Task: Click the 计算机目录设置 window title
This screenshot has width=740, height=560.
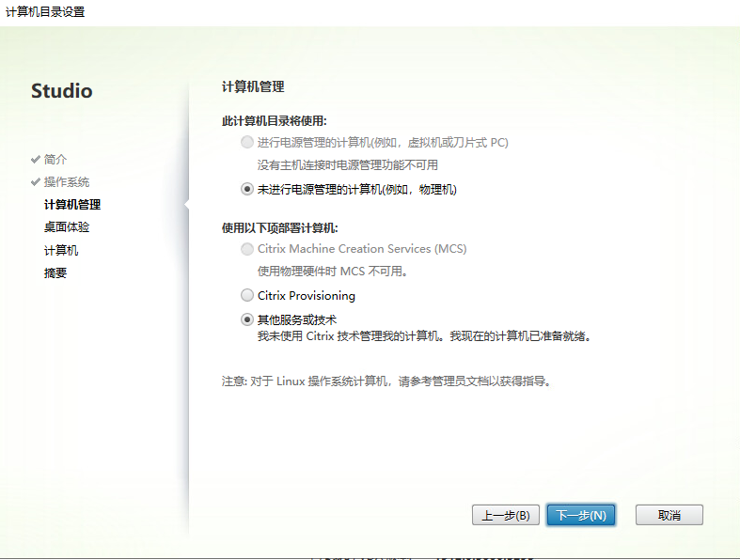Action: click(x=45, y=11)
